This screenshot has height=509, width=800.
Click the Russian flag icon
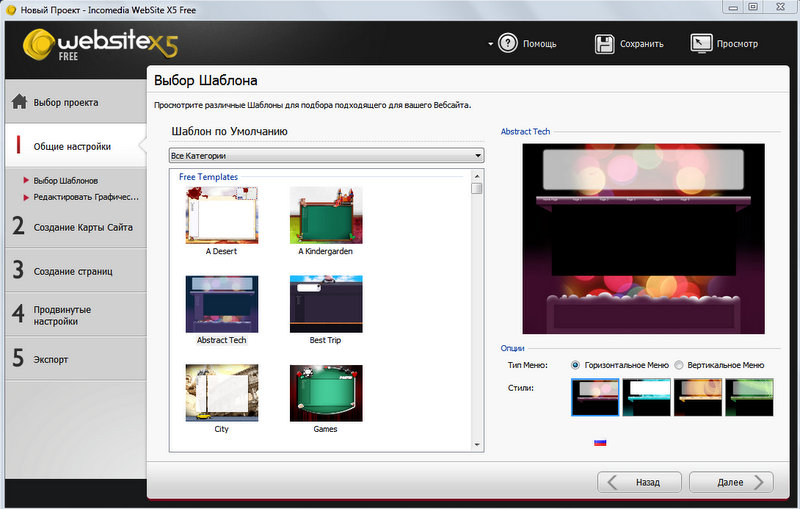click(600, 443)
